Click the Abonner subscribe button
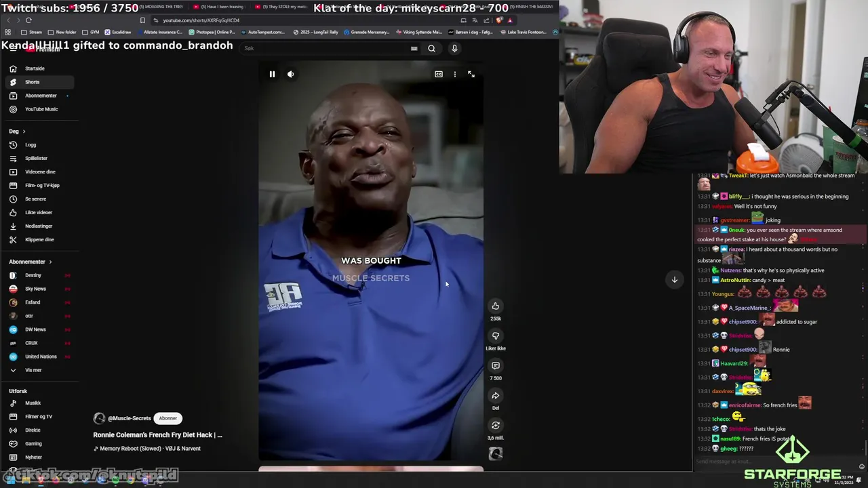Viewport: 868px width, 488px height. pos(168,418)
